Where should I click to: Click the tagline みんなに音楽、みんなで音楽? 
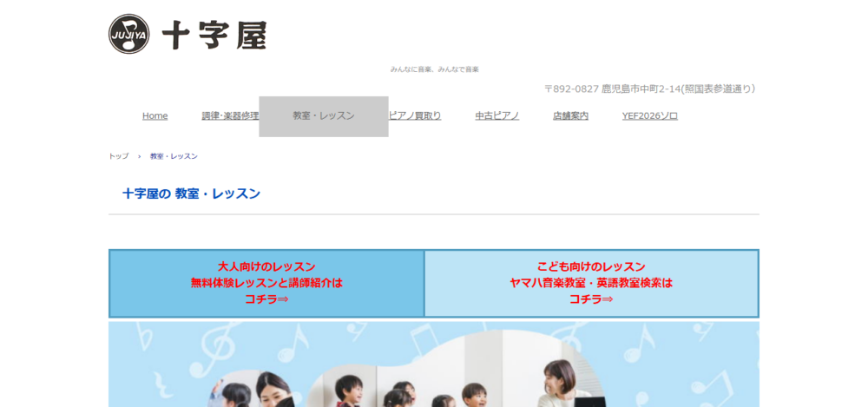(435, 69)
